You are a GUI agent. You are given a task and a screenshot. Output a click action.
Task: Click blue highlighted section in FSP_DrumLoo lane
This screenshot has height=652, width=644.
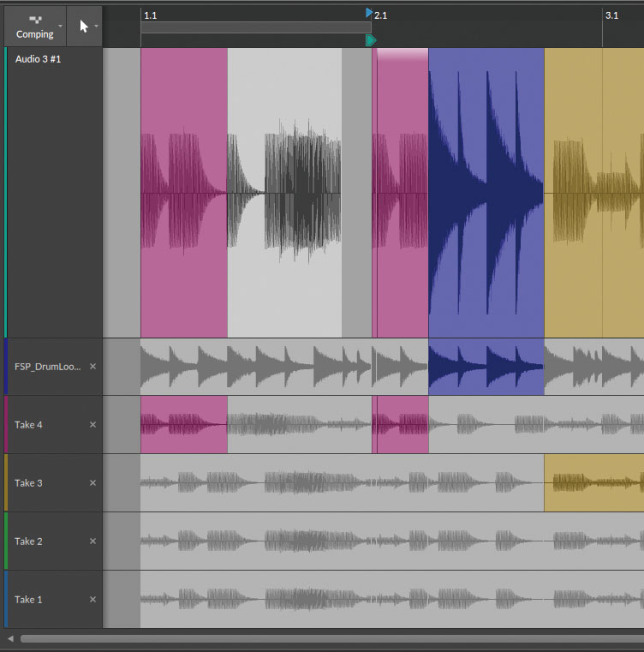486,367
